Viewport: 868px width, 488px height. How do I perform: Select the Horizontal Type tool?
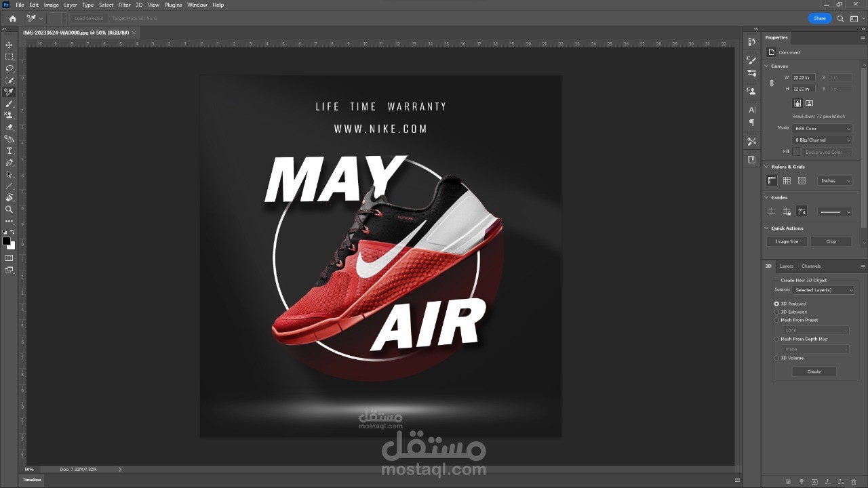[x=9, y=150]
